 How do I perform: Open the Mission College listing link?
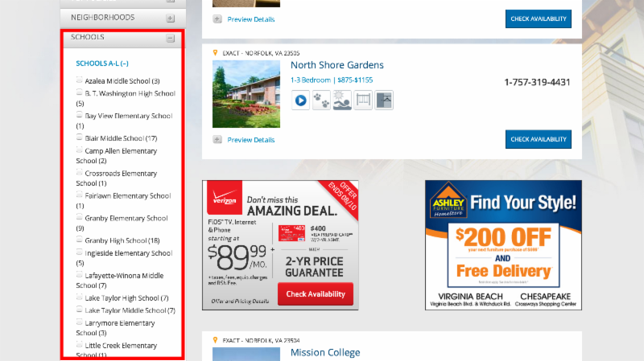click(x=325, y=352)
